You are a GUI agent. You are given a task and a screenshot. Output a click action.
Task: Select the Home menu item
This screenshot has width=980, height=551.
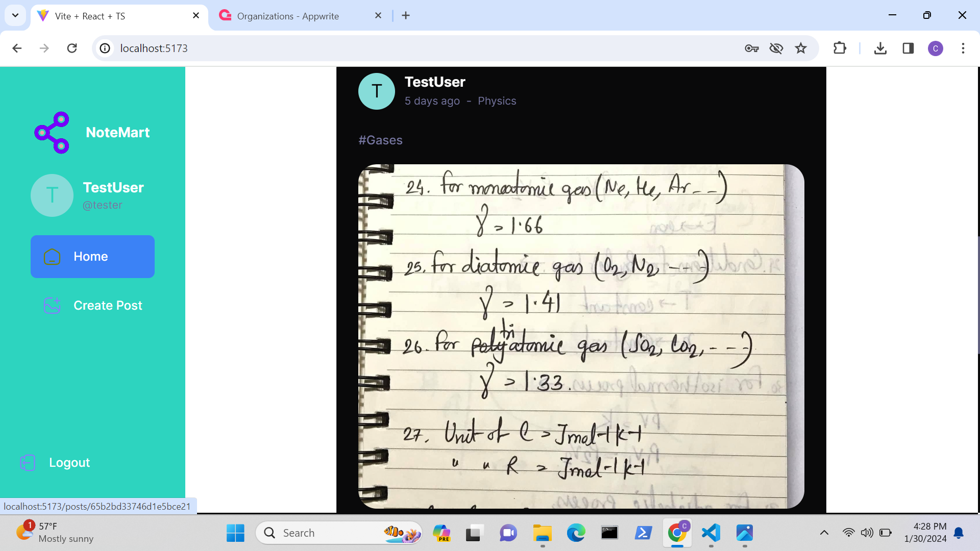tap(92, 257)
